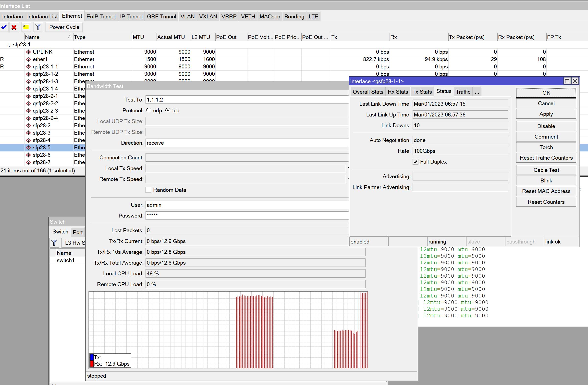Click the ether1 interface icon
This screenshot has width=588, height=385.
tap(28, 59)
